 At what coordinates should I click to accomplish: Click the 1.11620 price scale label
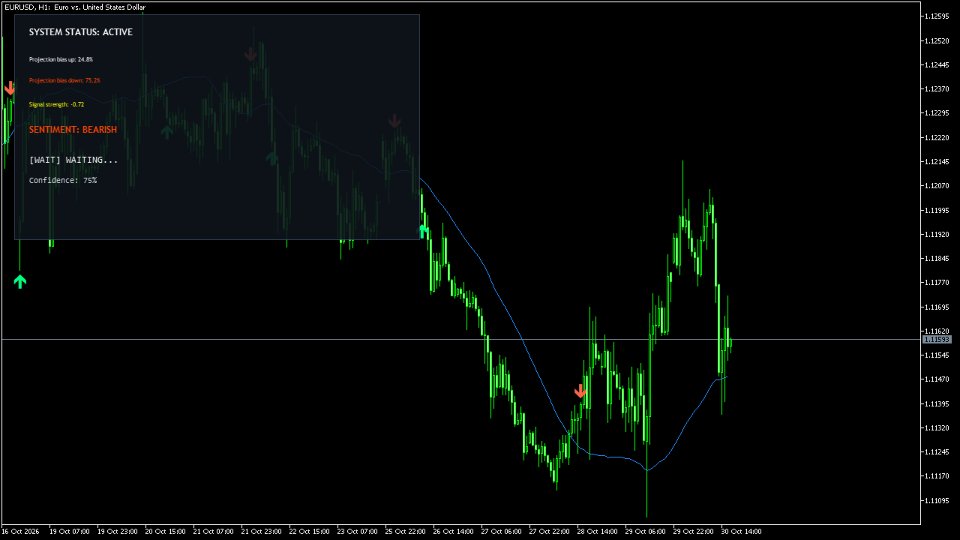coord(936,331)
